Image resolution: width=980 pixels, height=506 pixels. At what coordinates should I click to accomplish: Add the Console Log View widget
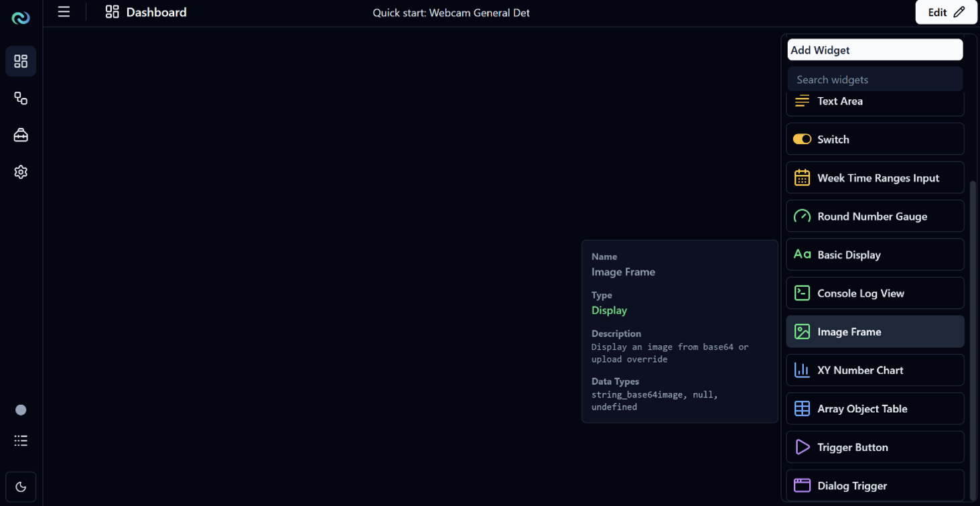pos(875,293)
